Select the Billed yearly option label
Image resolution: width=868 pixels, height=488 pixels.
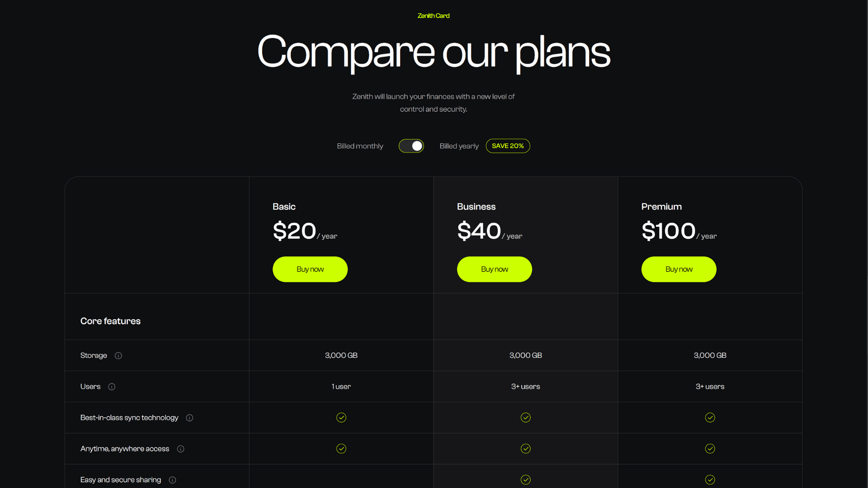[459, 146]
